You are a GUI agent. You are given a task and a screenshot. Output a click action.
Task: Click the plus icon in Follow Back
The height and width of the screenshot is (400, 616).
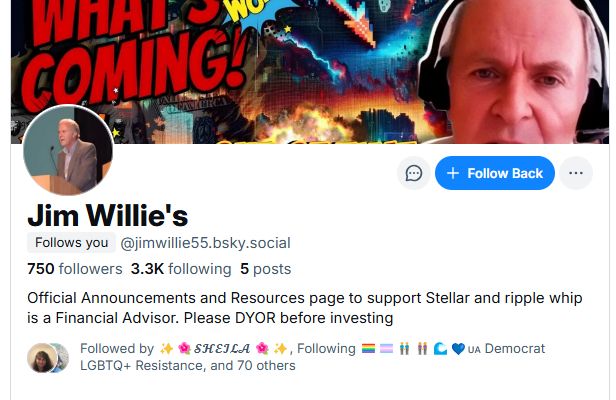pyautogui.click(x=453, y=173)
